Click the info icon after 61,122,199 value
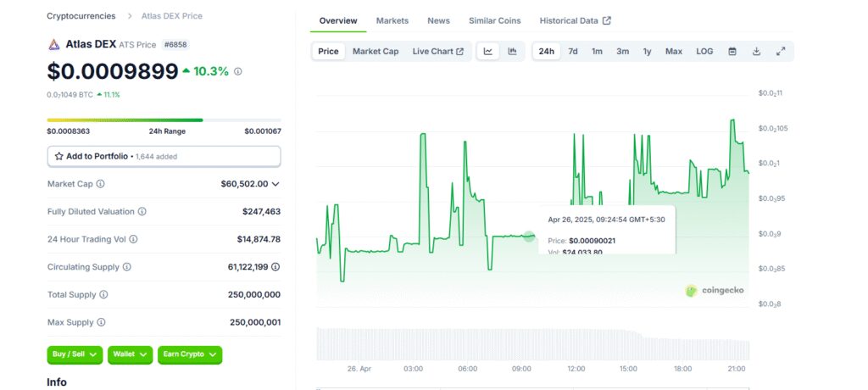The height and width of the screenshot is (390, 868). click(275, 267)
